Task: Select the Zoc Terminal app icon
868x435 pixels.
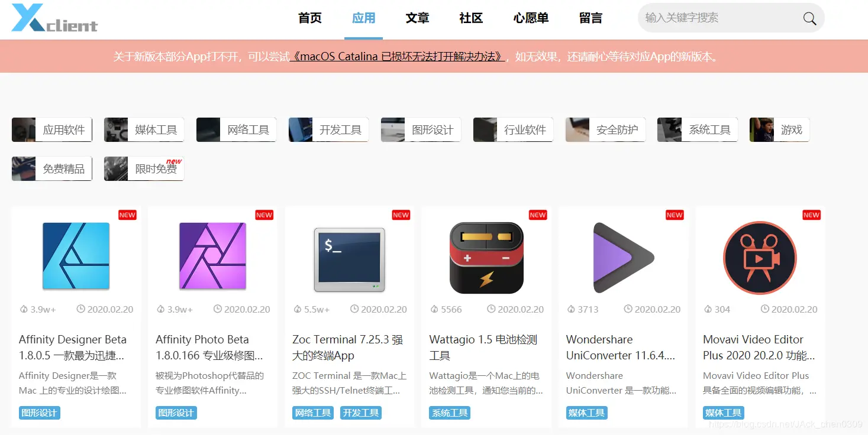Action: [x=349, y=259]
